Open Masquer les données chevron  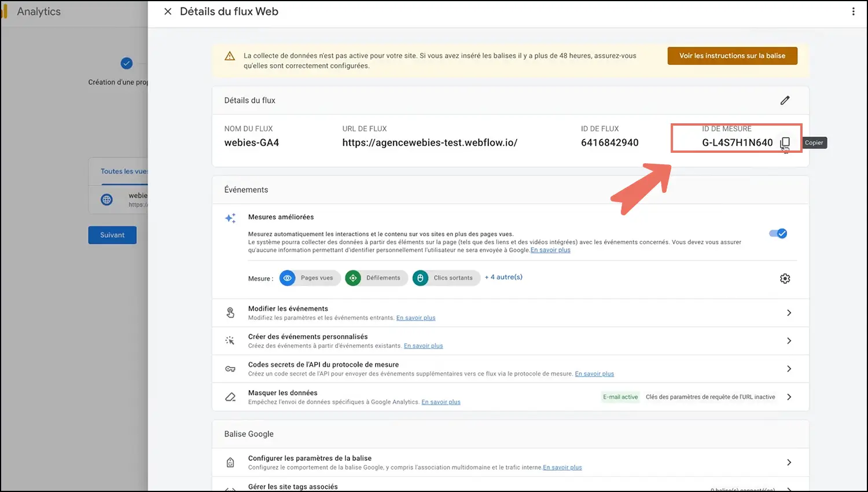click(789, 397)
